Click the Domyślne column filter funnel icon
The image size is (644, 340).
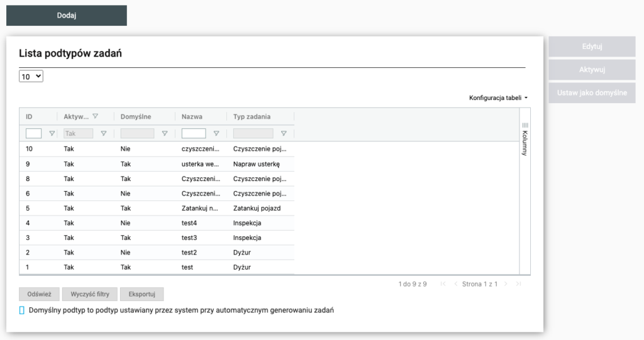pos(165,133)
